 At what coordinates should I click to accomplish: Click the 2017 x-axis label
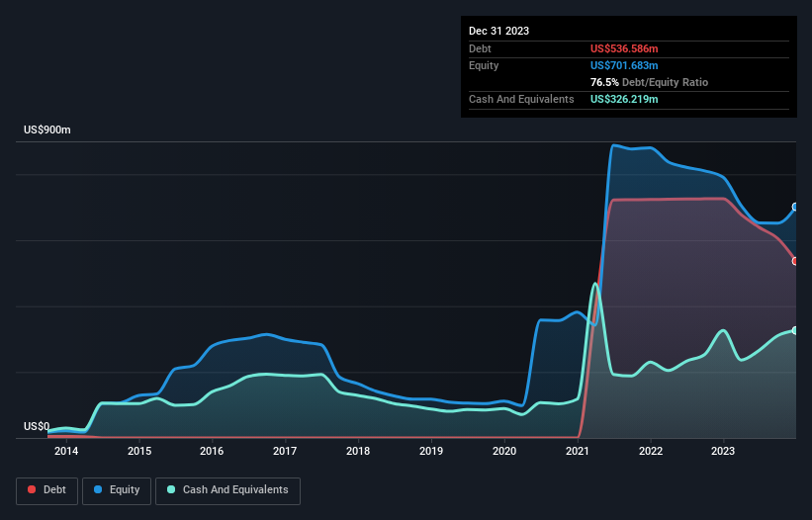[x=285, y=451]
